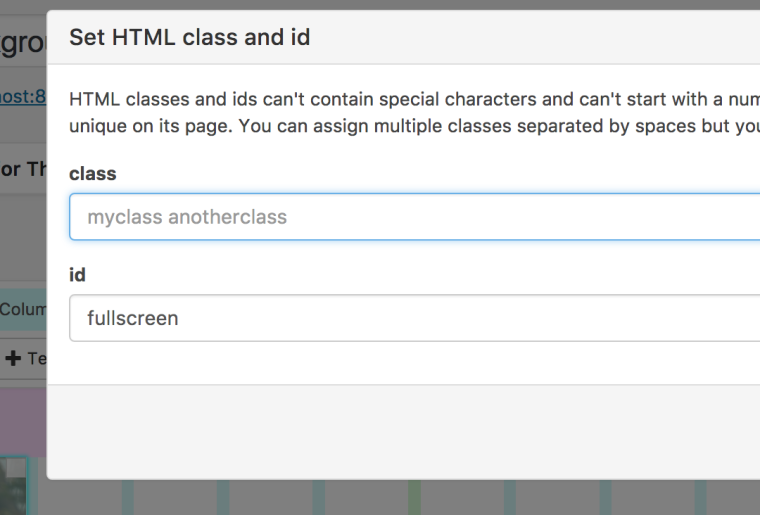Click the Set HTML class and id title

(189, 38)
